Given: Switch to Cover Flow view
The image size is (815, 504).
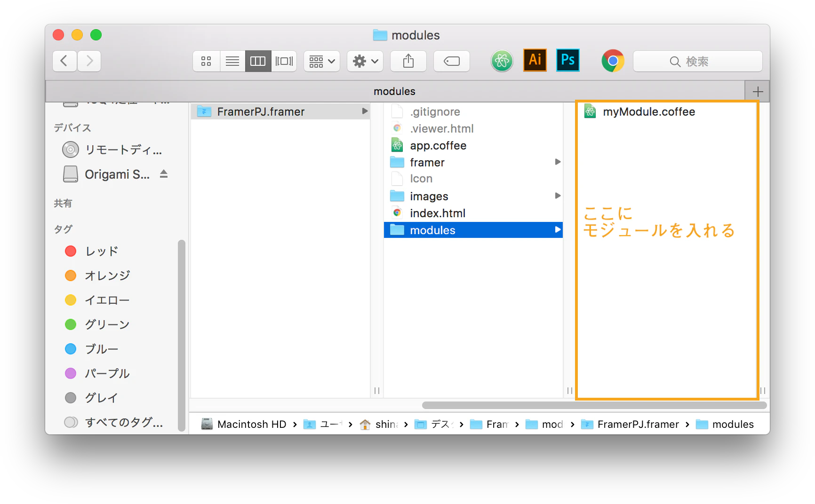Looking at the screenshot, I should click(284, 61).
